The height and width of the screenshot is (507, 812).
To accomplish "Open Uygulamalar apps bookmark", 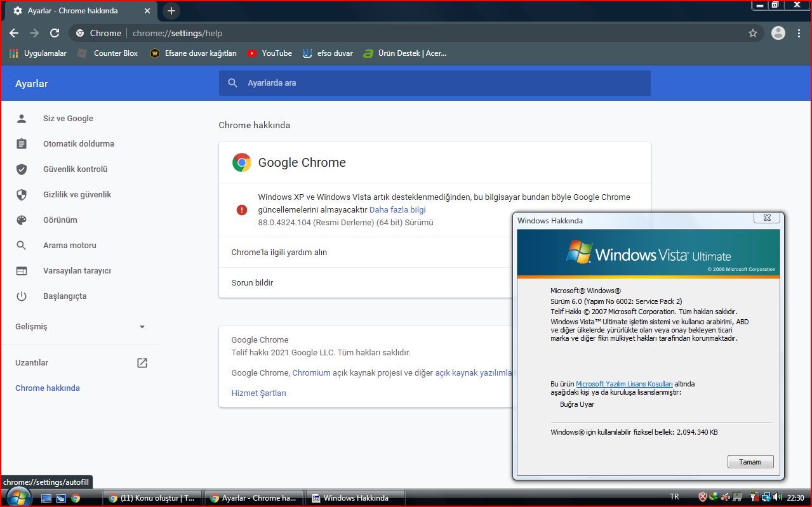I will 38,53.
